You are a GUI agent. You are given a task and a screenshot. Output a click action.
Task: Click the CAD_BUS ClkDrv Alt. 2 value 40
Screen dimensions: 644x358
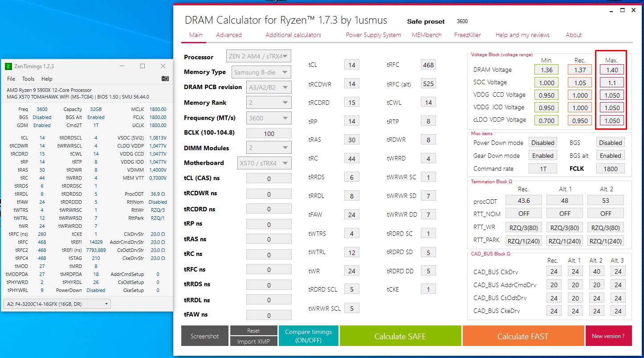597,272
